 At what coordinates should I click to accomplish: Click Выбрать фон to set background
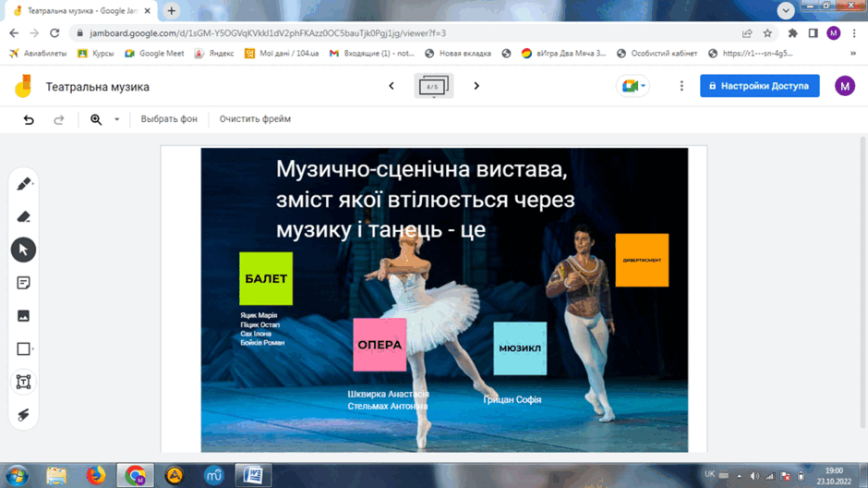(x=169, y=119)
